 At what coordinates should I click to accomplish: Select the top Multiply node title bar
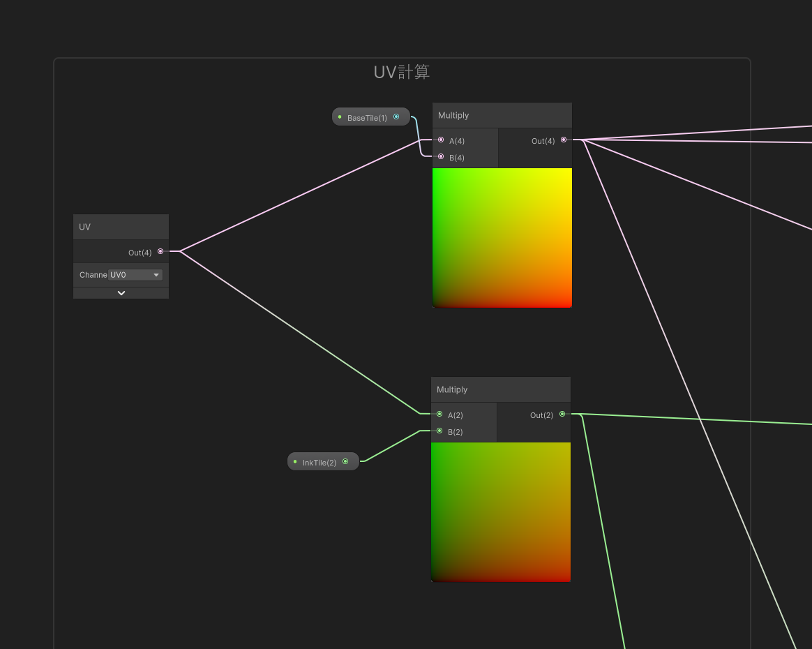click(502, 115)
